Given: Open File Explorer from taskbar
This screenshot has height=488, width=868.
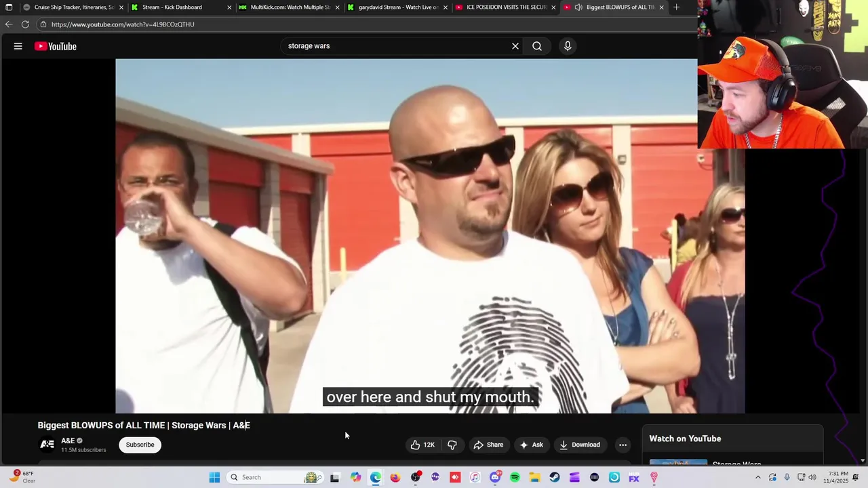Looking at the screenshot, I should click(x=534, y=477).
